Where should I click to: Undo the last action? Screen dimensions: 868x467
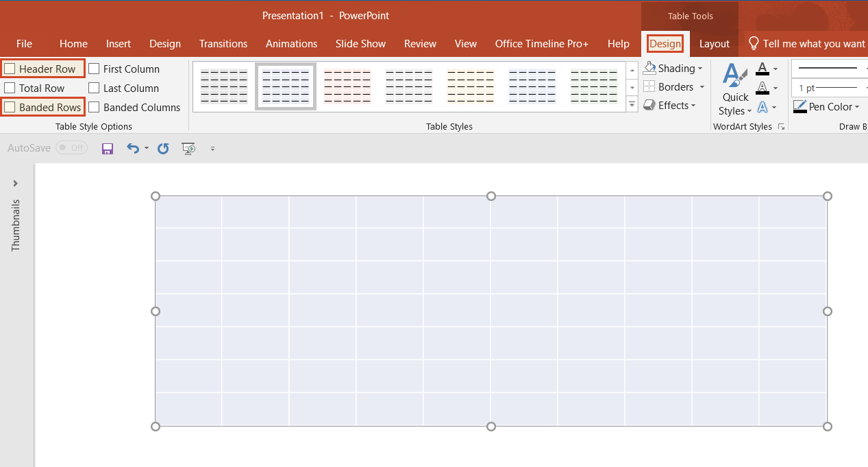tap(132, 148)
